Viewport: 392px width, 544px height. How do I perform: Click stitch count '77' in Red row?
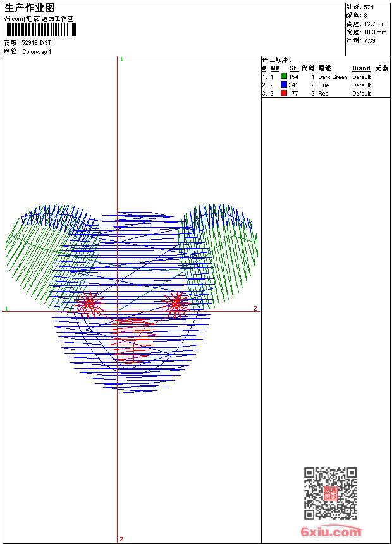click(x=295, y=94)
